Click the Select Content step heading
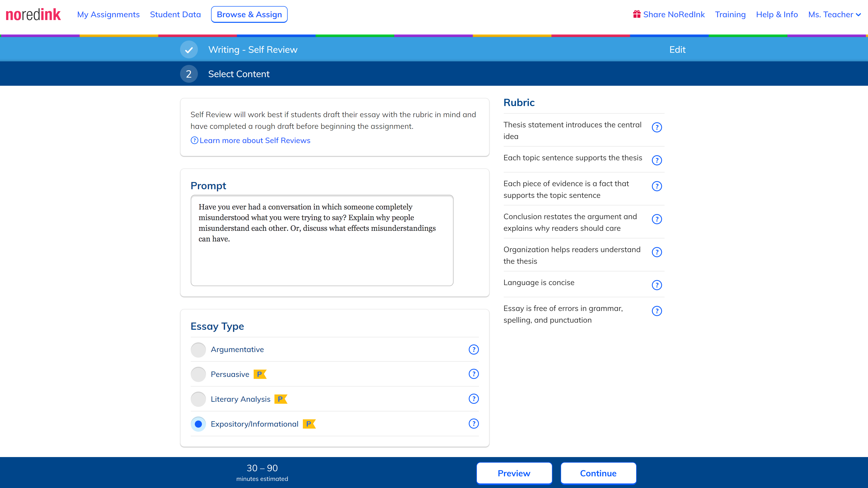 [239, 74]
